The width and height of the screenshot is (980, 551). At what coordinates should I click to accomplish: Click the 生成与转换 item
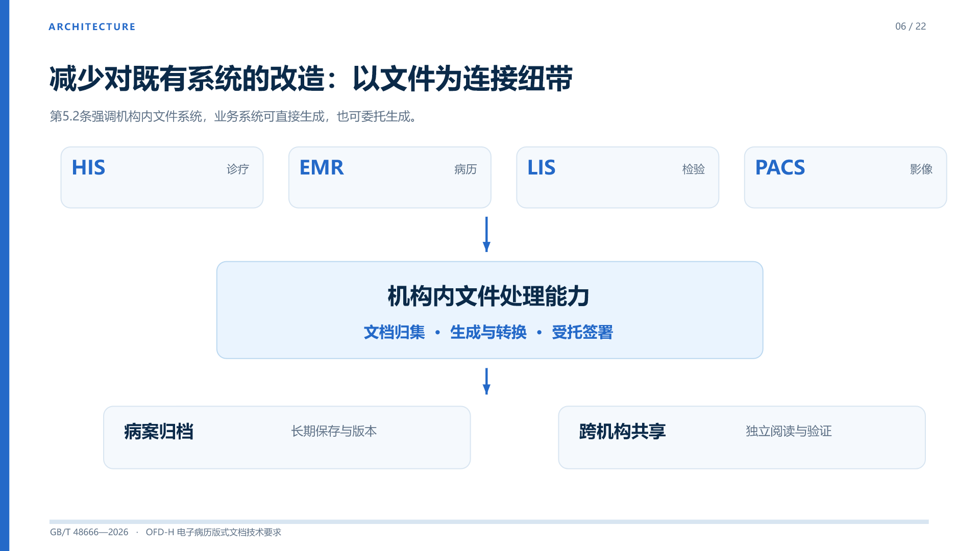(488, 332)
